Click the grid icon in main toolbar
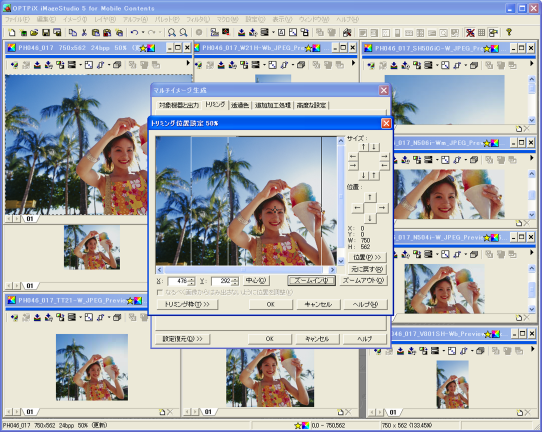Viewport: 542px width, 432px height. click(x=482, y=33)
